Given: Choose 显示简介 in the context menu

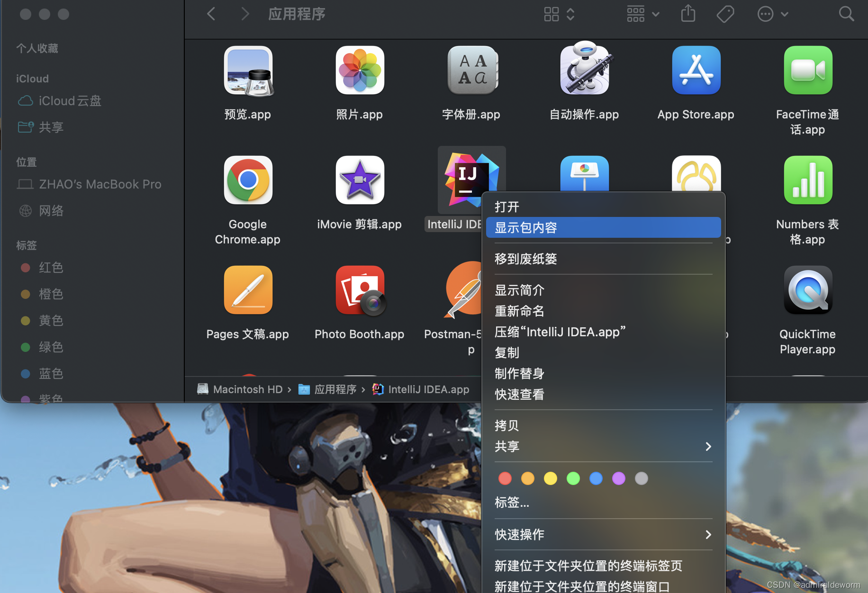Looking at the screenshot, I should [x=603, y=290].
